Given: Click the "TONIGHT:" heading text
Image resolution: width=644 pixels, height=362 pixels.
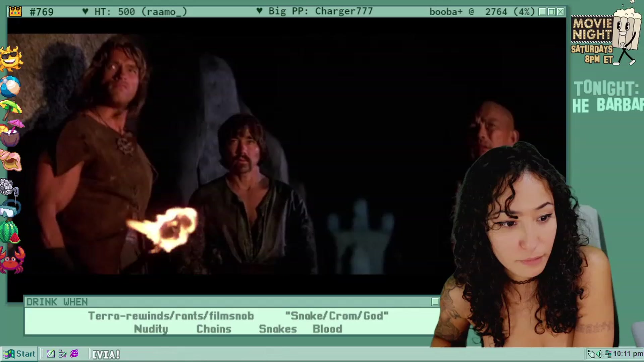Looking at the screenshot, I should [x=606, y=88].
